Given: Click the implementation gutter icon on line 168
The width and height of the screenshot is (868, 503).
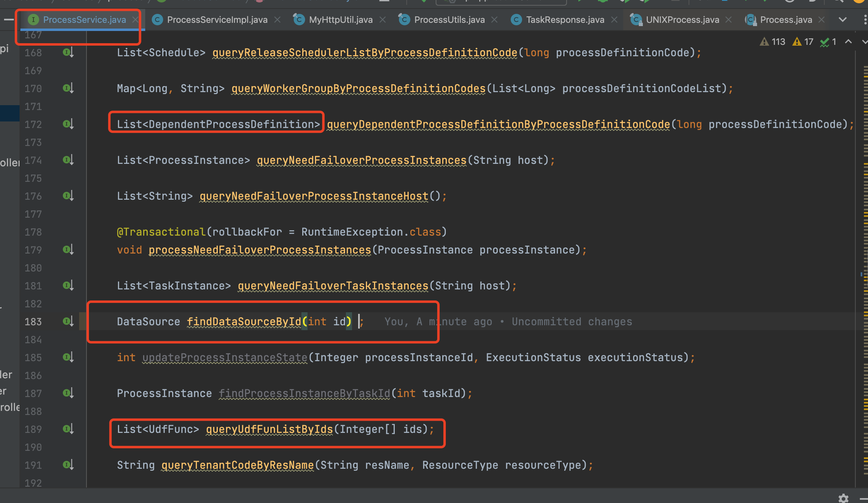Looking at the screenshot, I should tap(68, 52).
